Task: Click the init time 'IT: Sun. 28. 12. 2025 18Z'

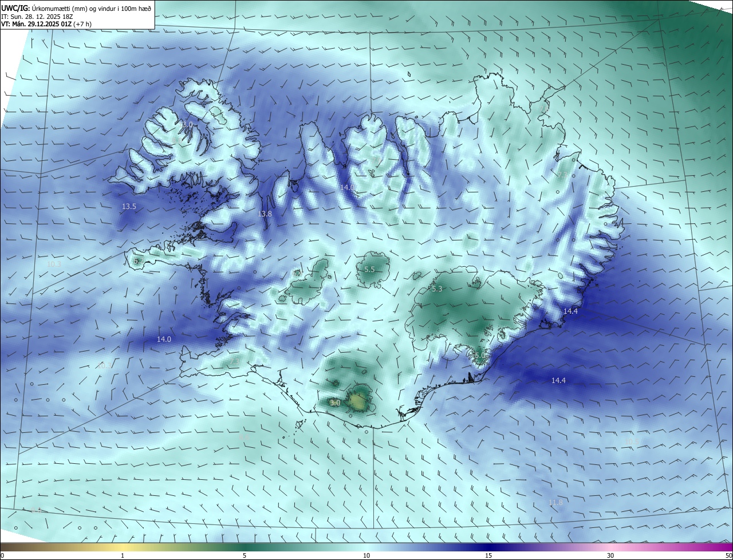Action: pos(37,17)
